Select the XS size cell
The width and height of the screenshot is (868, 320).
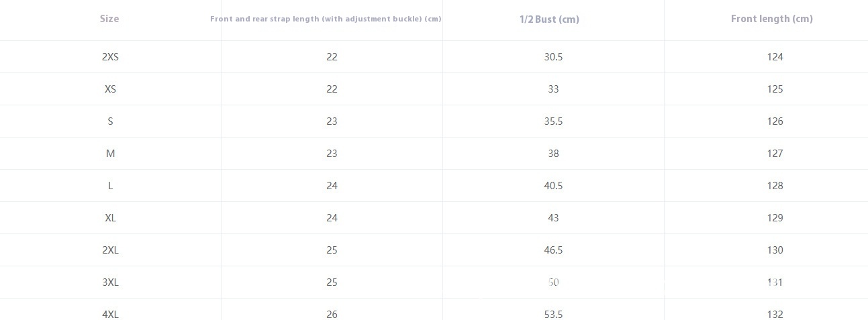tap(110, 89)
